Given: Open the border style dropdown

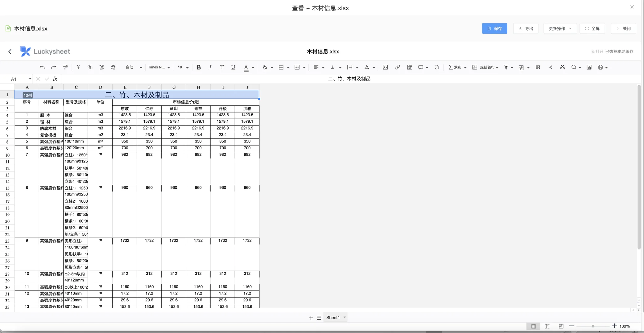Looking at the screenshot, I should tap(288, 67).
